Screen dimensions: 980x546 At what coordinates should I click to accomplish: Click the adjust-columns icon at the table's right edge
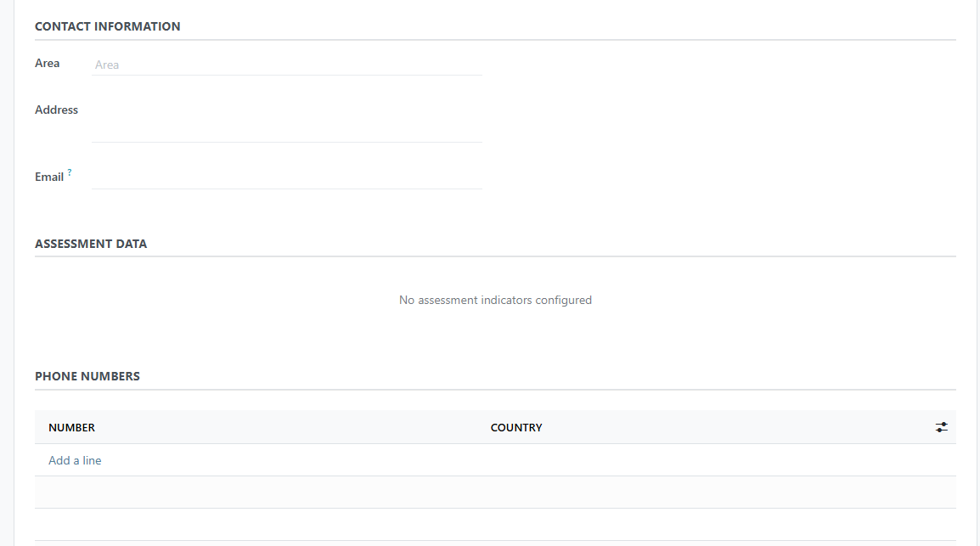(941, 427)
